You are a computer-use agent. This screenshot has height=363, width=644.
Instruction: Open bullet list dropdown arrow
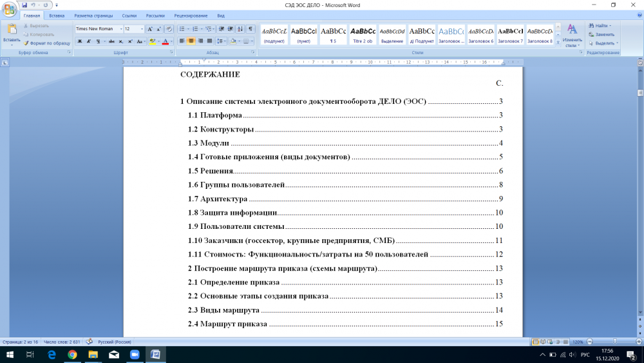(189, 29)
